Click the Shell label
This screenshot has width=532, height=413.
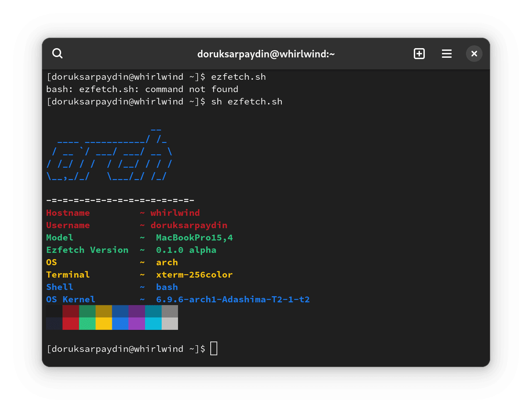59,287
